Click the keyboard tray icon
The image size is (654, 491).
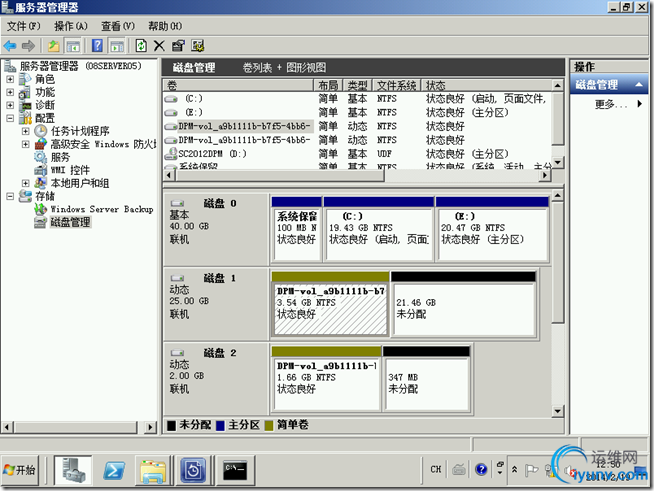(x=459, y=470)
